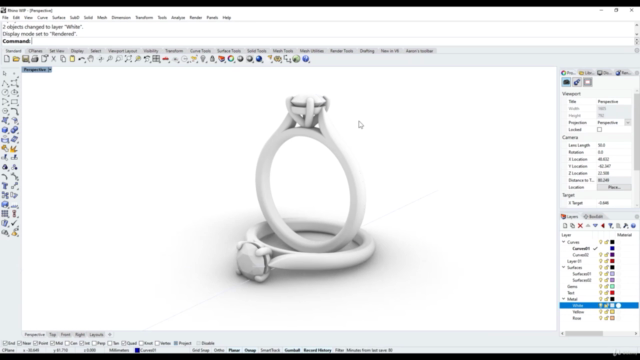Click the color wheel Object Properties icon
Viewport: 640px width, 360px height.
231,59
